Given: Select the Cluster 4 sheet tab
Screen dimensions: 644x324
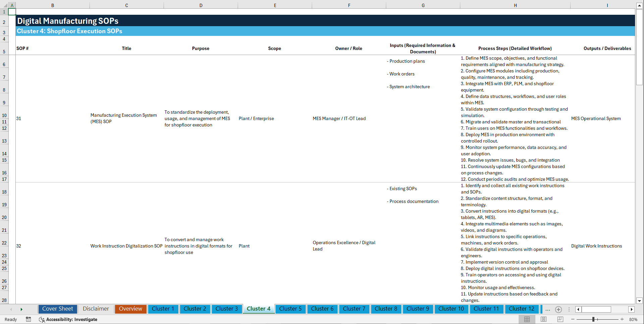Looking at the screenshot, I should (258, 309).
